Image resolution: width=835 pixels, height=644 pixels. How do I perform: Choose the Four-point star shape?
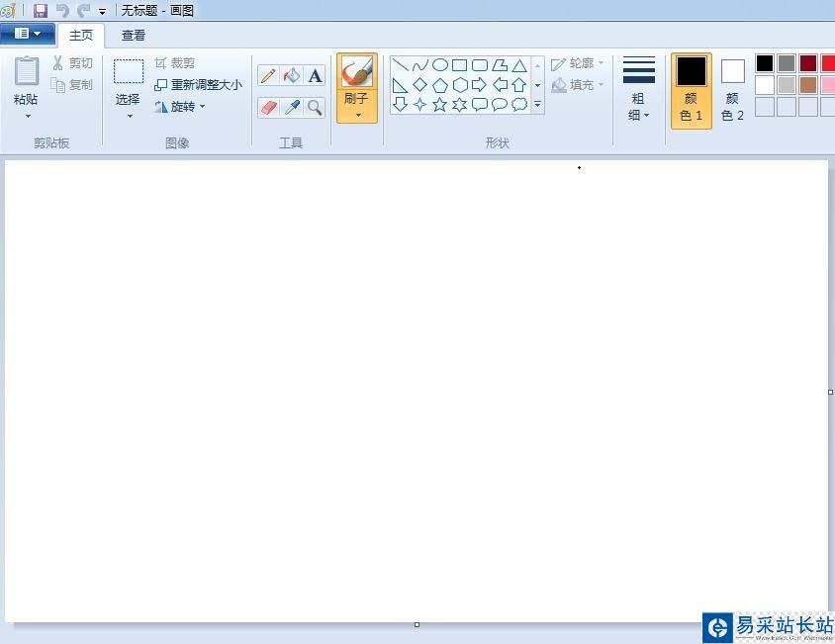pyautogui.click(x=419, y=104)
